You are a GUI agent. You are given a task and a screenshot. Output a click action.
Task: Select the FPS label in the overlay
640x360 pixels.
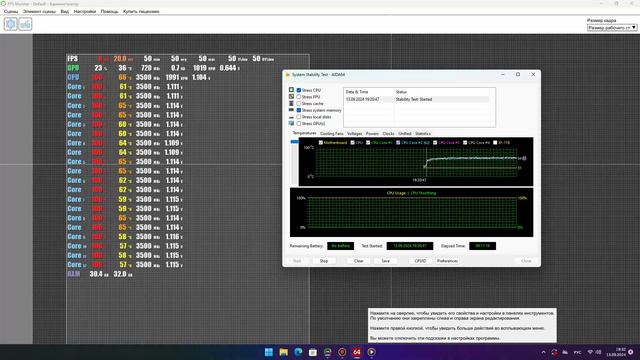[x=73, y=59]
